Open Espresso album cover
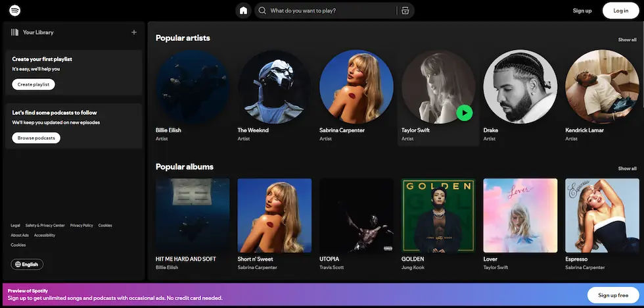This screenshot has width=644, height=308. pos(602,215)
